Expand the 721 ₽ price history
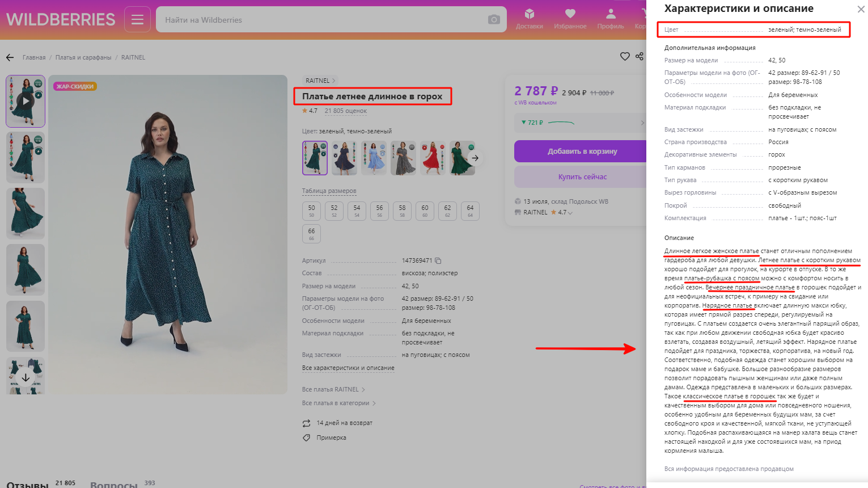 click(642, 123)
